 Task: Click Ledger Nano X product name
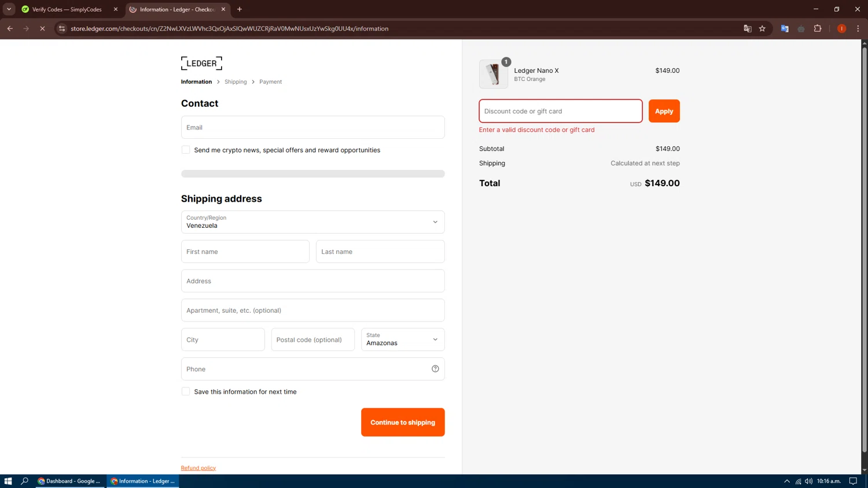coord(536,71)
